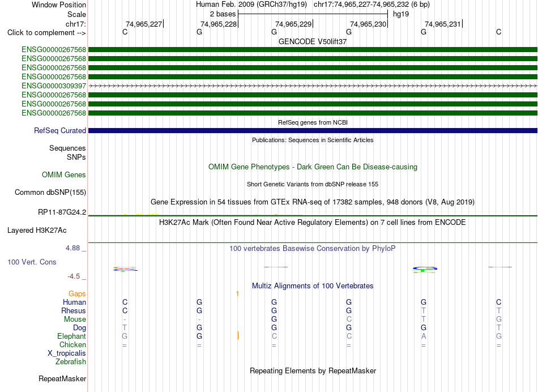Open the OMIM Genes track label
This screenshot has width=538, height=392.
click(63, 174)
